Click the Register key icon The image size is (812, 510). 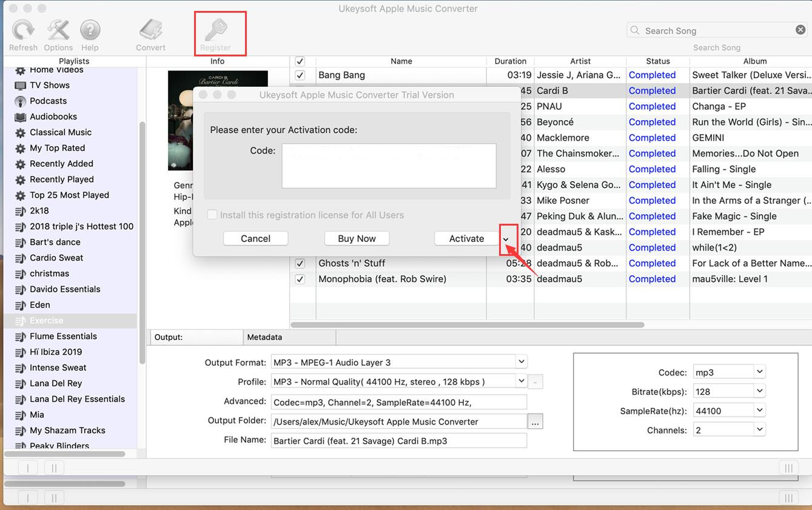click(x=215, y=29)
